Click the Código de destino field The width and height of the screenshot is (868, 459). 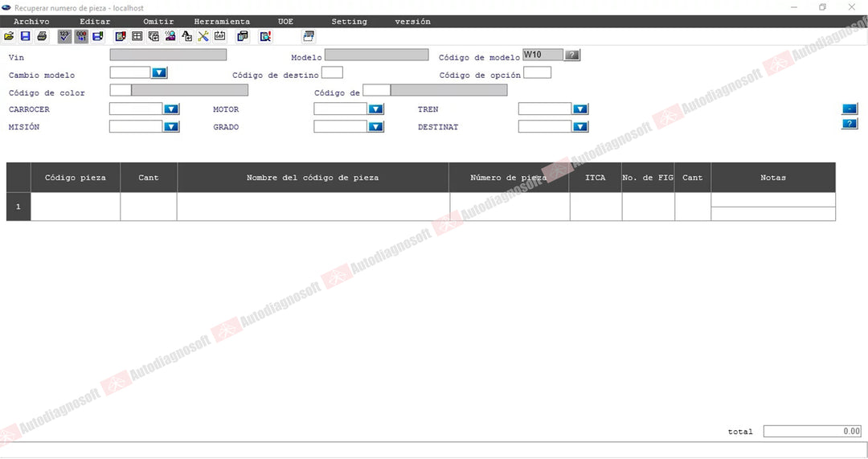(332, 72)
